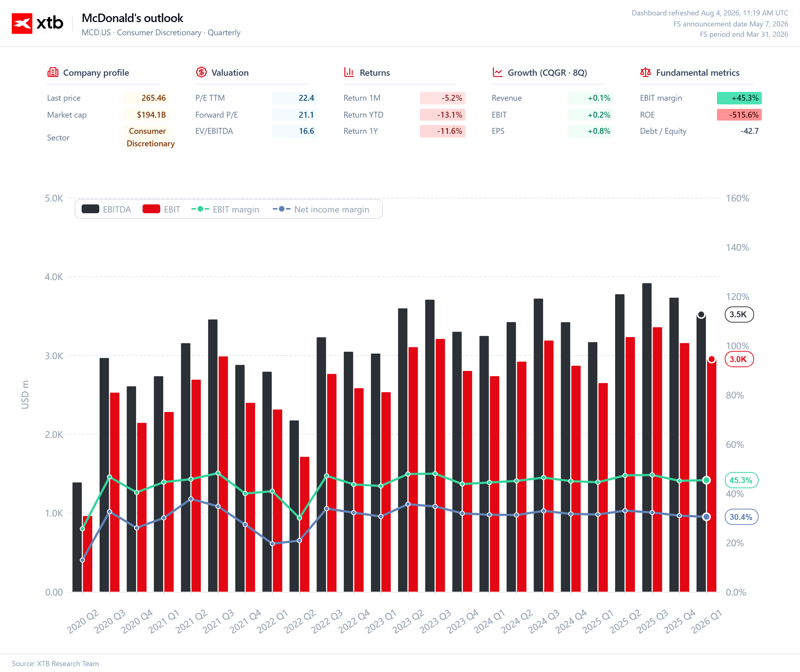
Task: Click the 3.0K EBIT end-value label
Action: [739, 359]
